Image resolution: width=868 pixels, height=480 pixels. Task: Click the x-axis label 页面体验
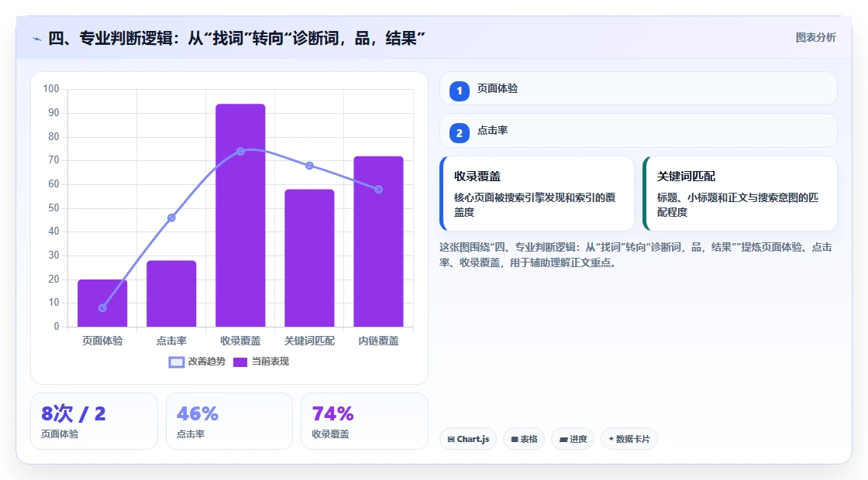click(x=102, y=341)
